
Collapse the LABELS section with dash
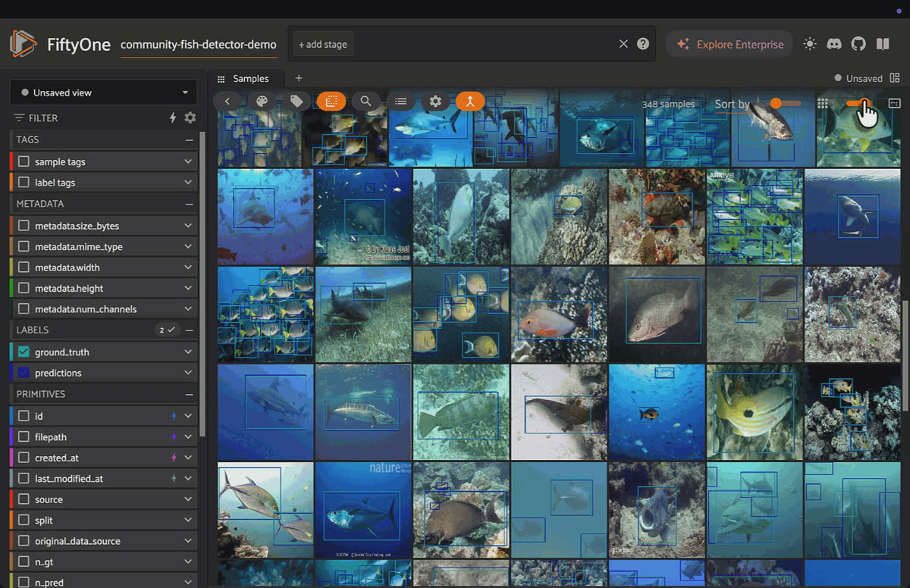(189, 330)
